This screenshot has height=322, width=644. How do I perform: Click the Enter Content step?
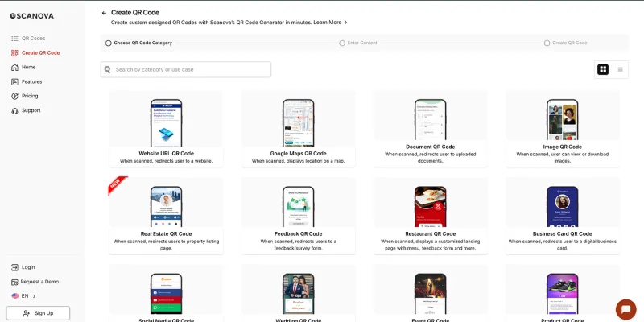click(361, 43)
